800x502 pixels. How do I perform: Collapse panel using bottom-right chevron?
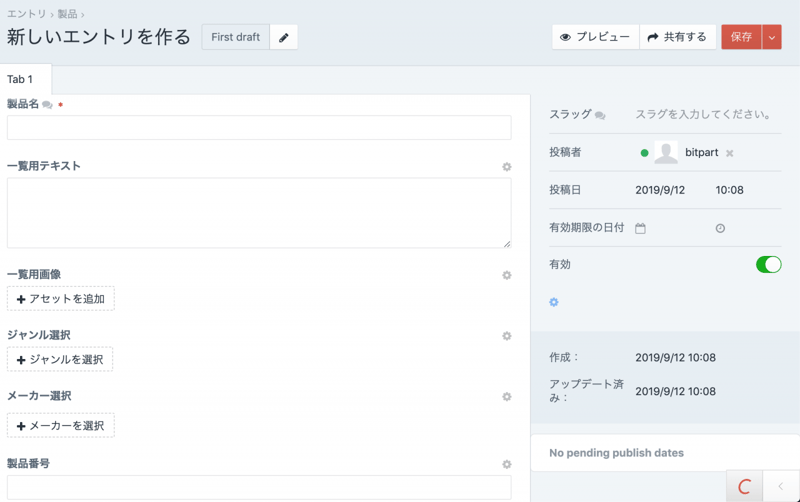click(x=781, y=487)
